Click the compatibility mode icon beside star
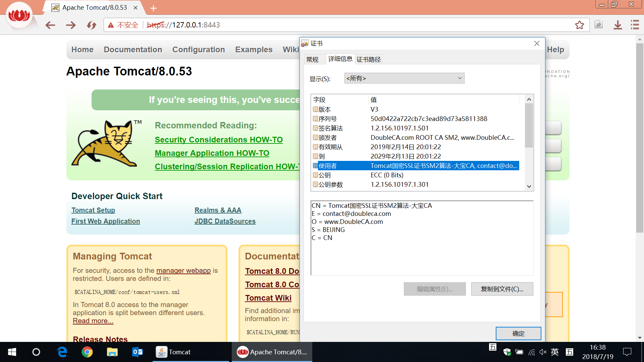644x362 pixels. [x=598, y=25]
